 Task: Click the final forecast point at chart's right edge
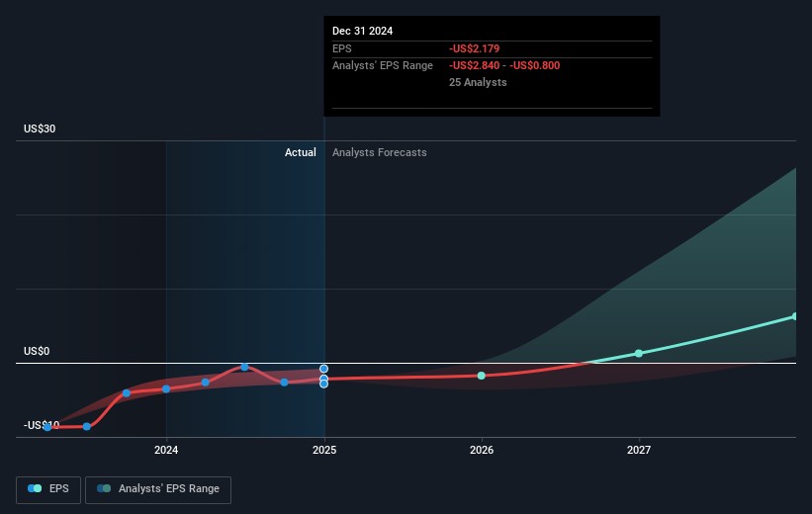pyautogui.click(x=795, y=316)
